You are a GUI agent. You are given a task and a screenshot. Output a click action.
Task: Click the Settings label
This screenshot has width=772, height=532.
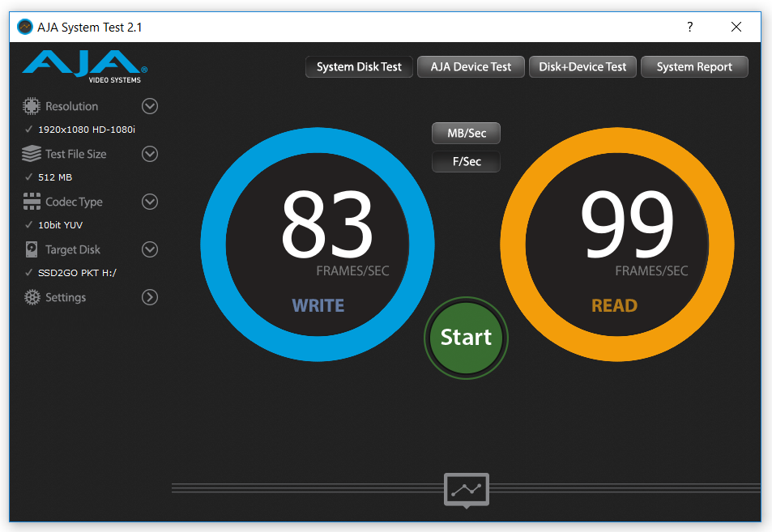[66, 298]
